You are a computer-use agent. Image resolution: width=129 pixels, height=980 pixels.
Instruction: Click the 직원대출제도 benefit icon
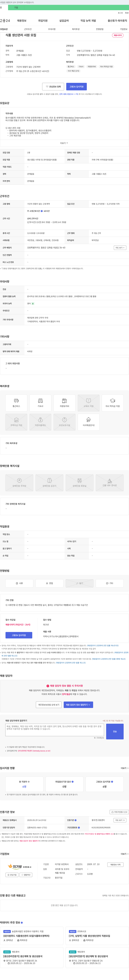click(40, 422)
